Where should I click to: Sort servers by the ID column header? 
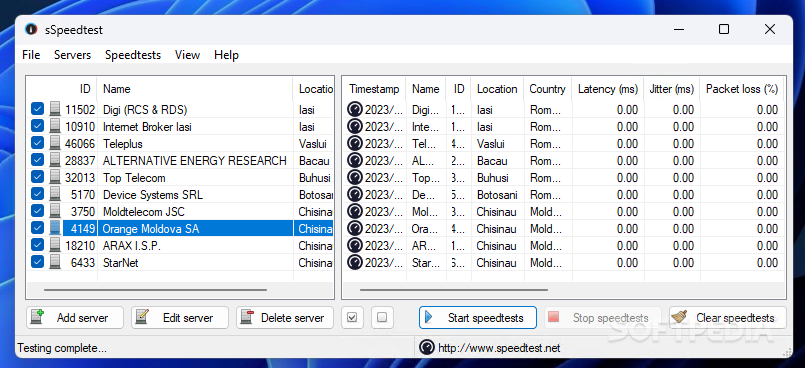pos(62,89)
